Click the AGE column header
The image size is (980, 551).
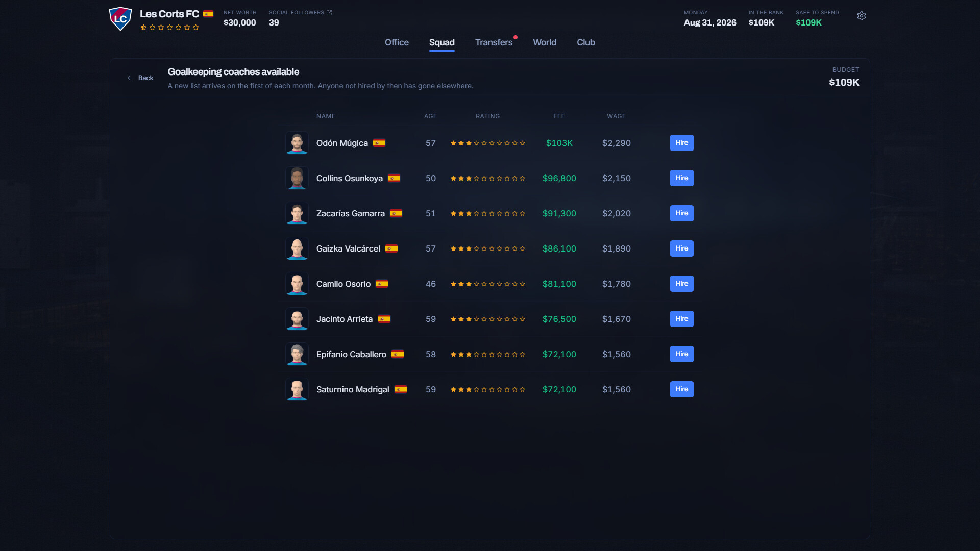point(430,116)
